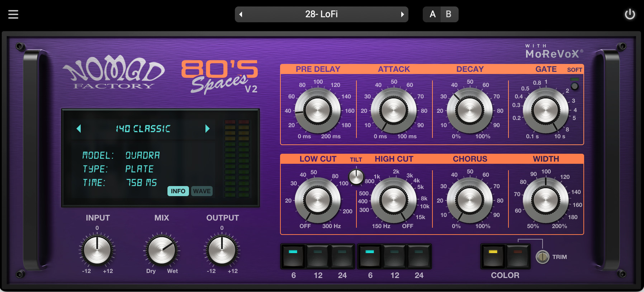This screenshot has width=644, height=292.
Task: Enable the yellow COLOR button
Action: point(493,256)
